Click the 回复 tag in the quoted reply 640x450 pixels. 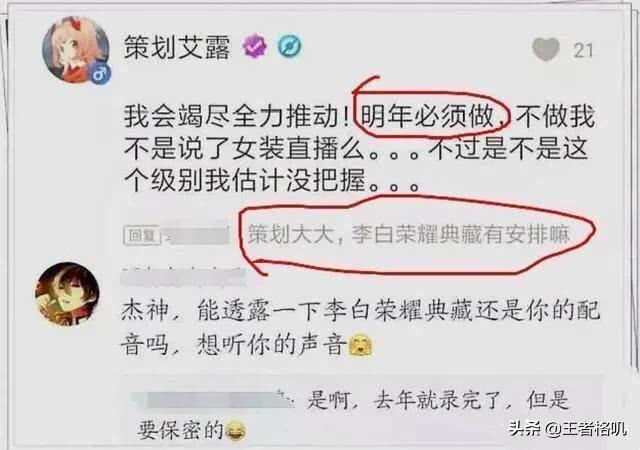[141, 235]
